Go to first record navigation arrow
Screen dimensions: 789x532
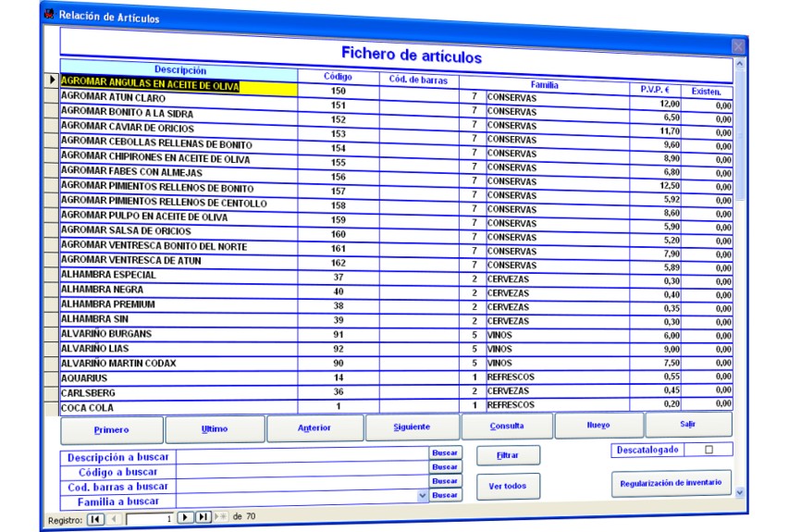tap(95, 518)
